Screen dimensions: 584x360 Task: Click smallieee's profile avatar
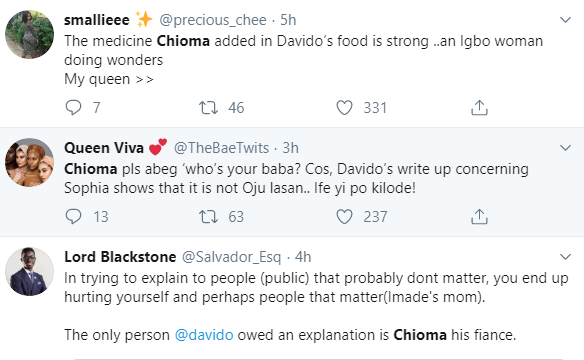29,34
